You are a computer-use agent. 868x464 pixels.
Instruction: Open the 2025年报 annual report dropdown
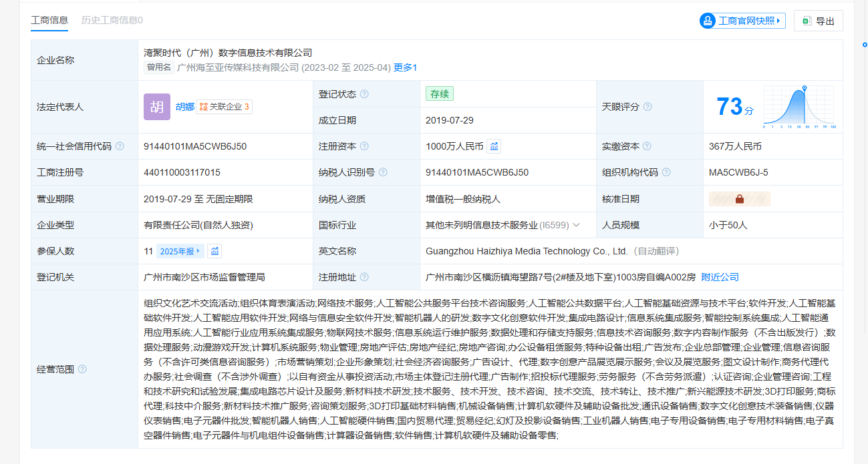coord(180,251)
